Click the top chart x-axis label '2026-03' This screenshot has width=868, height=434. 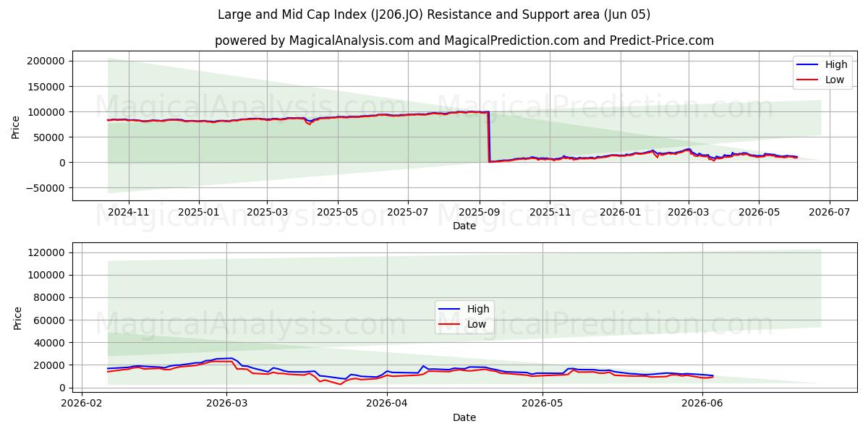[688, 212]
